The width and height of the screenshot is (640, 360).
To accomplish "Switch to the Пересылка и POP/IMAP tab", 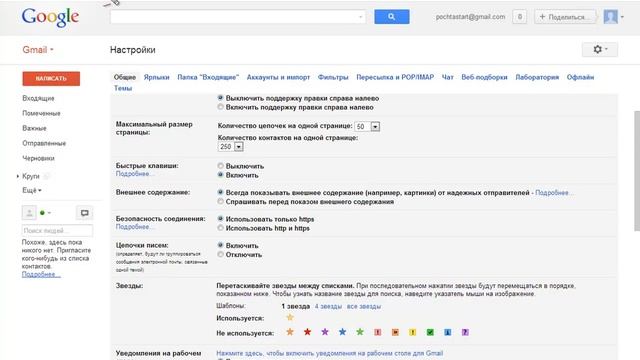I will click(x=395, y=77).
